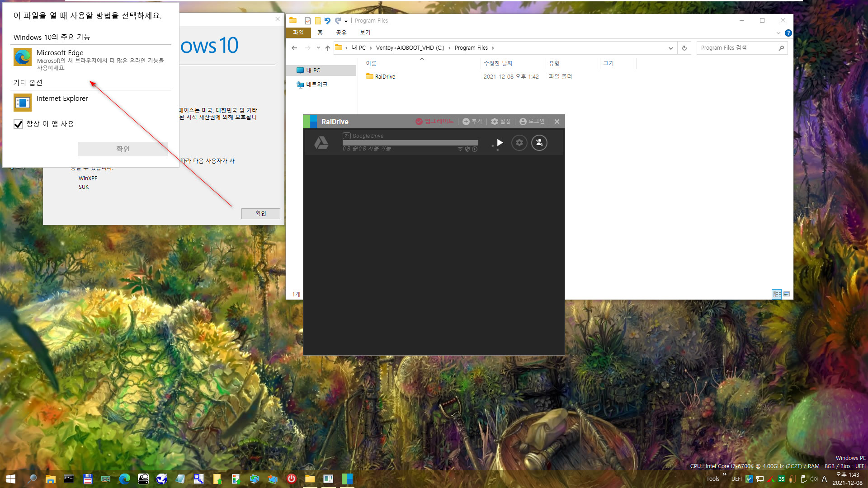
Task: Switch to details view in Explorer
Action: [x=777, y=294]
